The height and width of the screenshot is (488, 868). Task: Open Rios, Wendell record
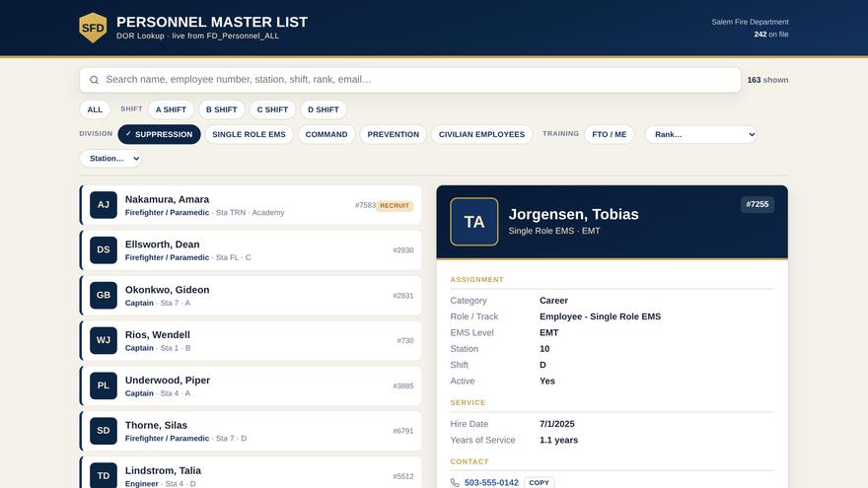click(251, 340)
